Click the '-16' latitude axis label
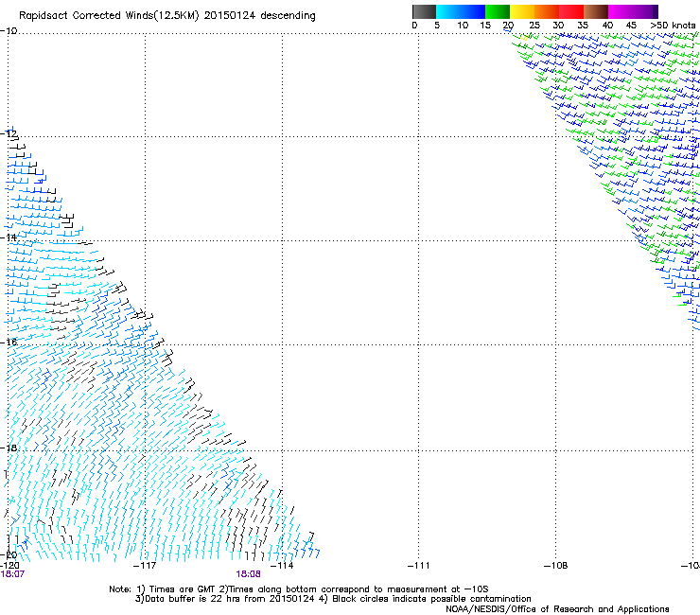Screen dimensions: 700x615 [9, 343]
